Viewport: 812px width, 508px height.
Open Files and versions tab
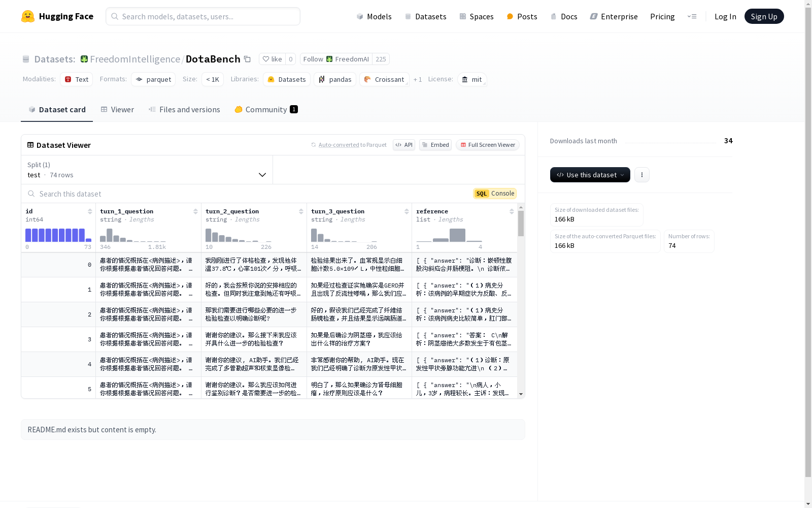(184, 109)
